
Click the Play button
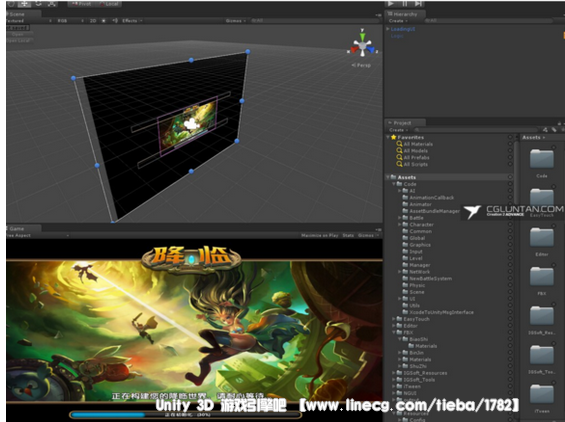[391, 3]
